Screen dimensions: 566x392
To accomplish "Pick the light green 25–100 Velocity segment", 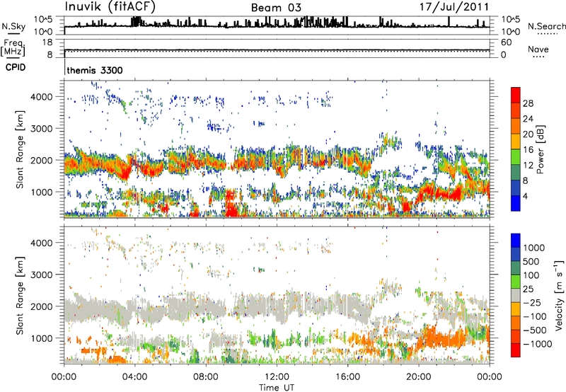I will coord(516,282).
